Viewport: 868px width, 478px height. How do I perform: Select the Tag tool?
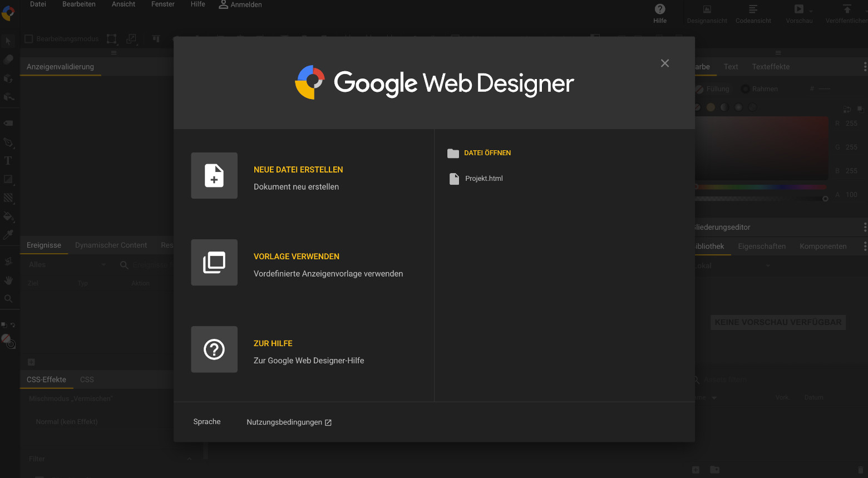[8, 123]
